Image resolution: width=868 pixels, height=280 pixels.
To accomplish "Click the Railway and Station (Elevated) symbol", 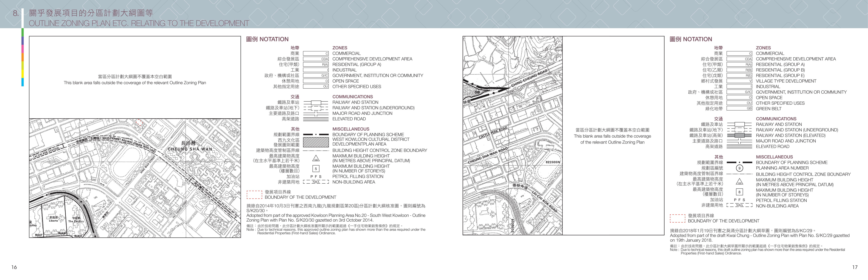I will pos(739,135).
